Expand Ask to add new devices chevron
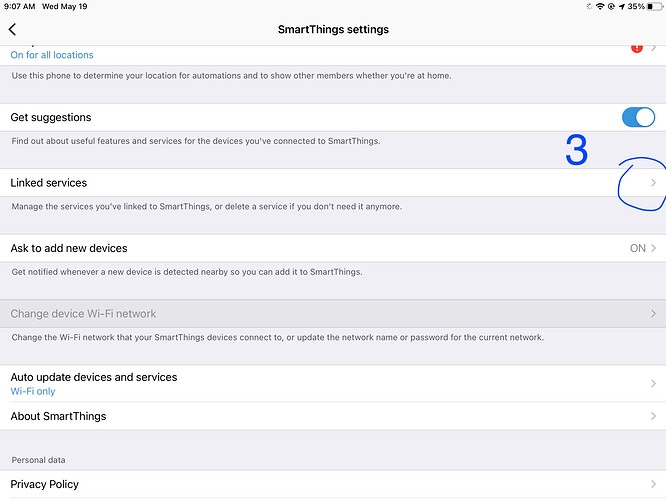This screenshot has width=666, height=500. (653, 248)
